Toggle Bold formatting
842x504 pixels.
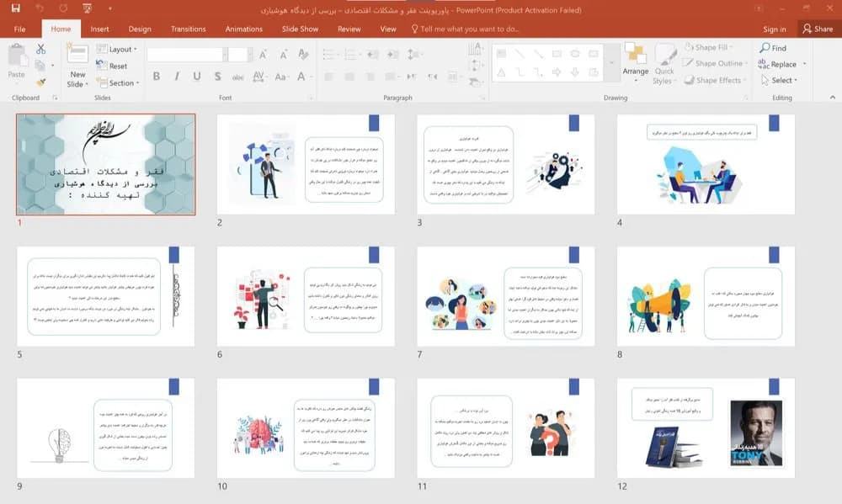[157, 77]
